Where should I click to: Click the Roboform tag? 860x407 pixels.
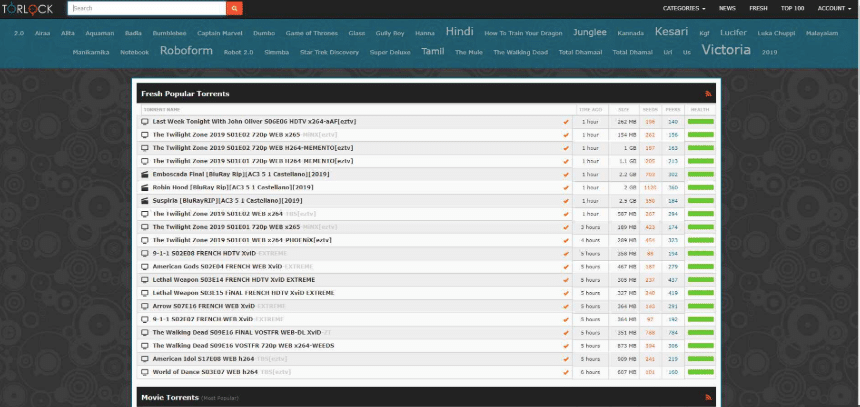pos(186,50)
